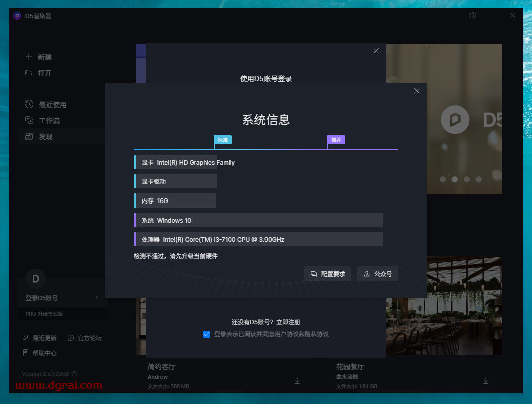The height and width of the screenshot is (404, 532).
Task: Click the author name Andrew
Action: pos(158,377)
